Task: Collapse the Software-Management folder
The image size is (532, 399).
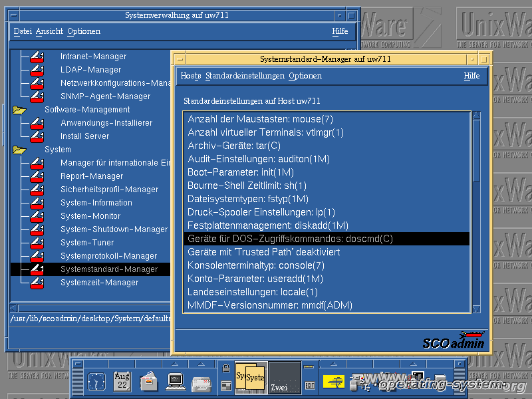Action: pyautogui.click(x=19, y=110)
